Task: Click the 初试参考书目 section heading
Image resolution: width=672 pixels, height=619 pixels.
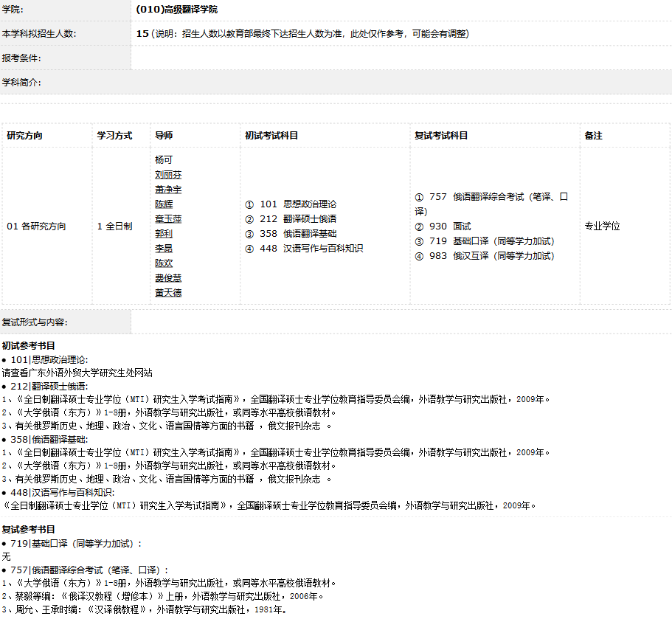Action: (x=29, y=345)
